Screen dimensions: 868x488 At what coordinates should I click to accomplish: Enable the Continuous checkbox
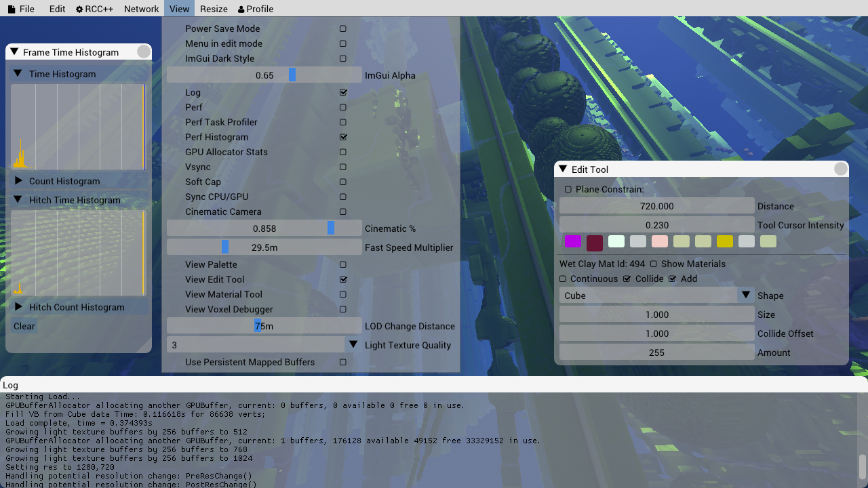[563, 279]
